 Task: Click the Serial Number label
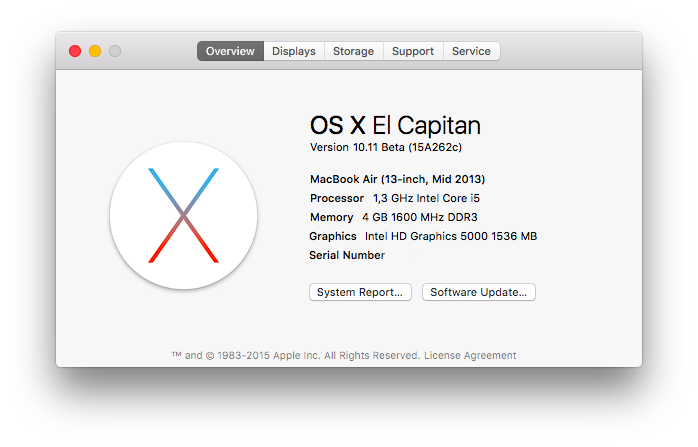coord(347,255)
